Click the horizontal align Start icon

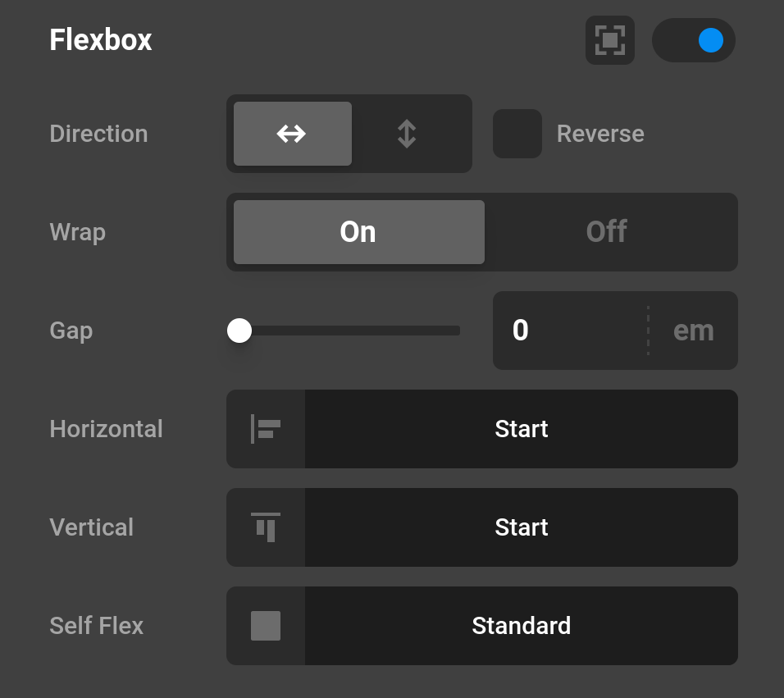point(265,428)
